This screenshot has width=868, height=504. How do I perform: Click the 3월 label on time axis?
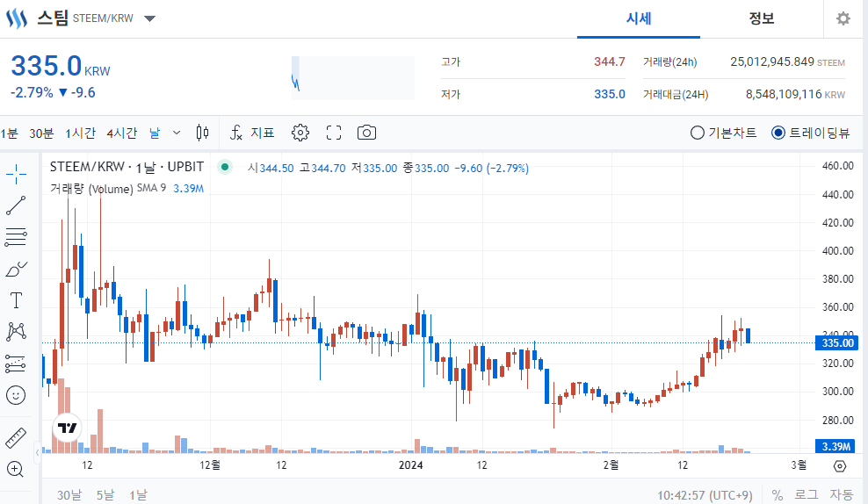coord(799,465)
